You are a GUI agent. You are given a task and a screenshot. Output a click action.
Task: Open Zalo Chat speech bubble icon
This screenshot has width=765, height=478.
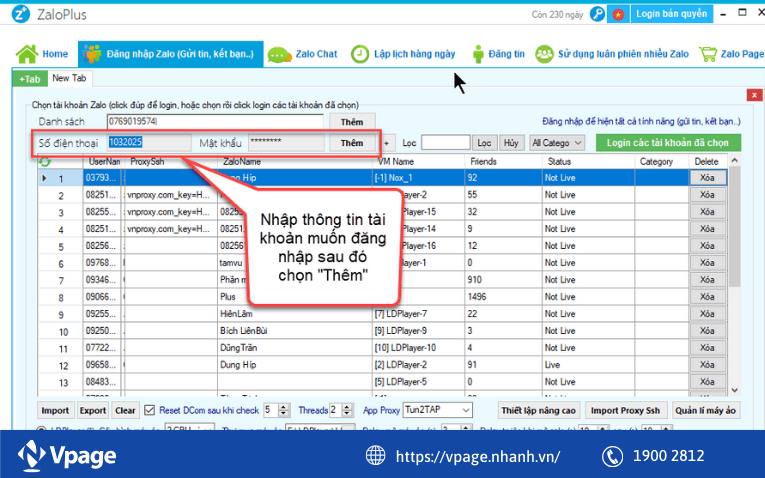coord(280,55)
